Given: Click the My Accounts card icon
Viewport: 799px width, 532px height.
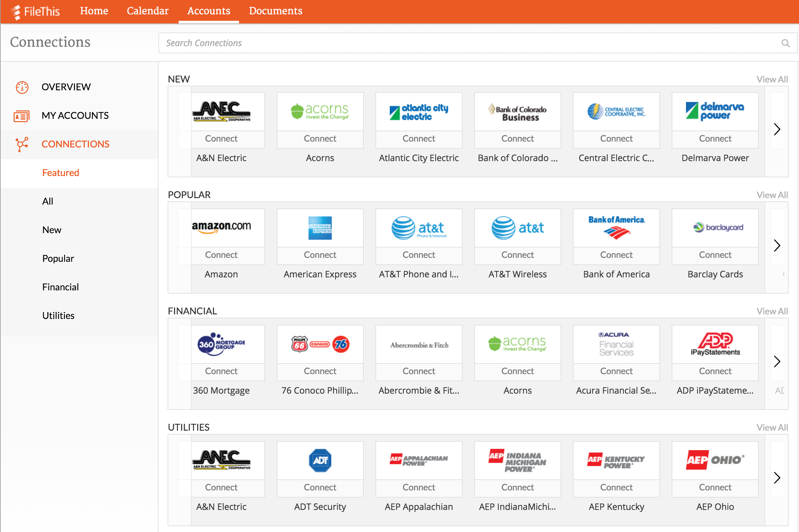Looking at the screenshot, I should (x=21, y=116).
